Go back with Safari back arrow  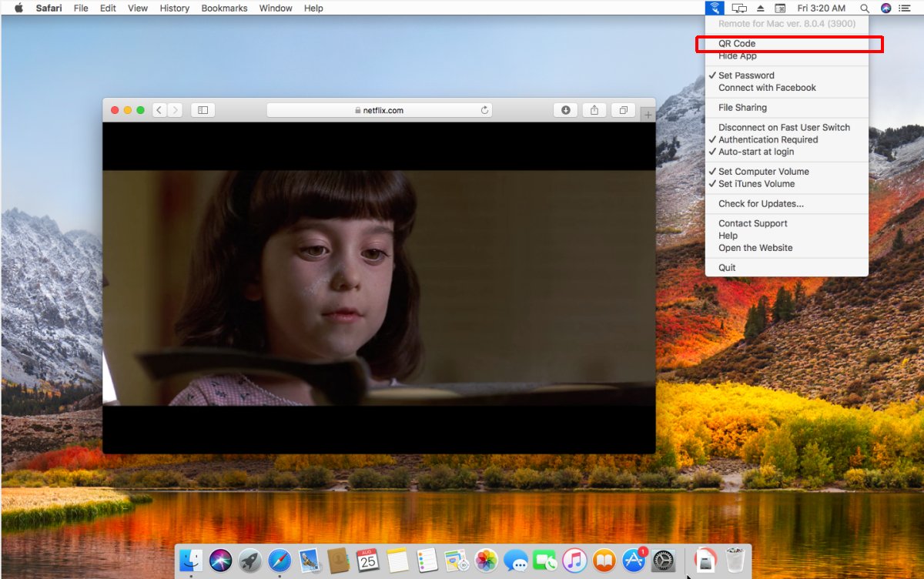[x=159, y=110]
